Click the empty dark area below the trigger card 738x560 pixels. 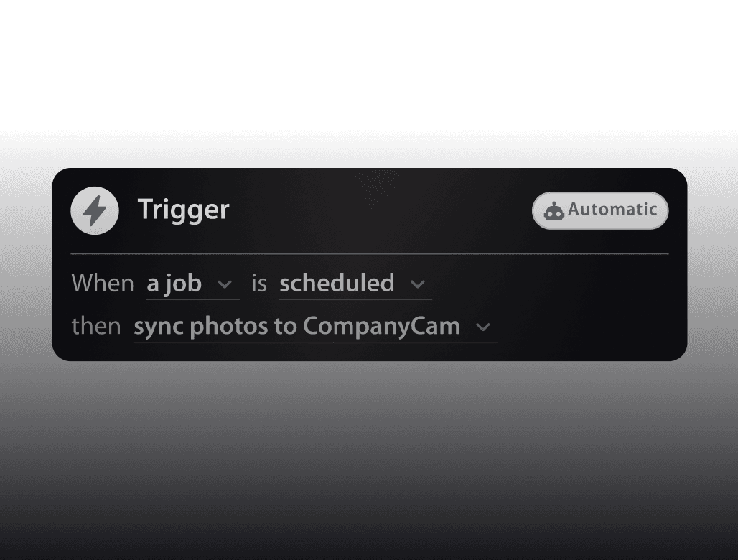(369, 459)
